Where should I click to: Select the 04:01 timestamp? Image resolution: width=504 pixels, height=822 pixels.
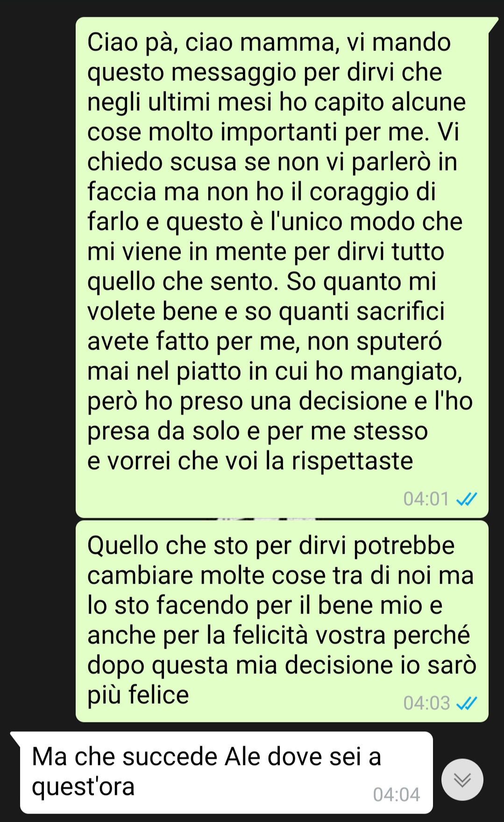pos(426,499)
